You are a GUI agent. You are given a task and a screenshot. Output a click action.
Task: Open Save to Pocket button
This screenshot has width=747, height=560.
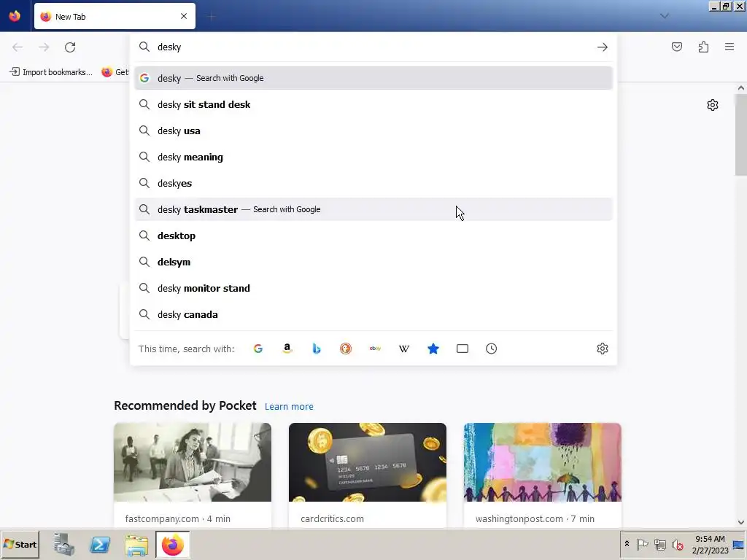click(x=676, y=47)
